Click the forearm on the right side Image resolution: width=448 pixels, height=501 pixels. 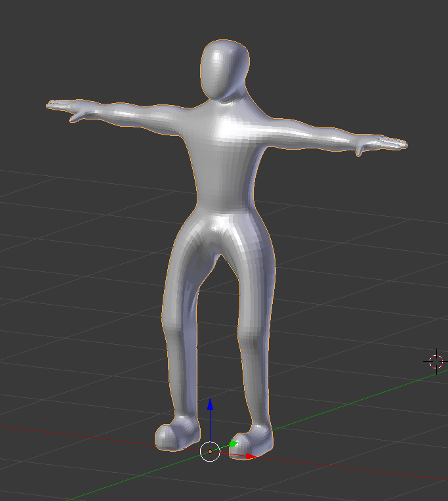[x=328, y=135]
